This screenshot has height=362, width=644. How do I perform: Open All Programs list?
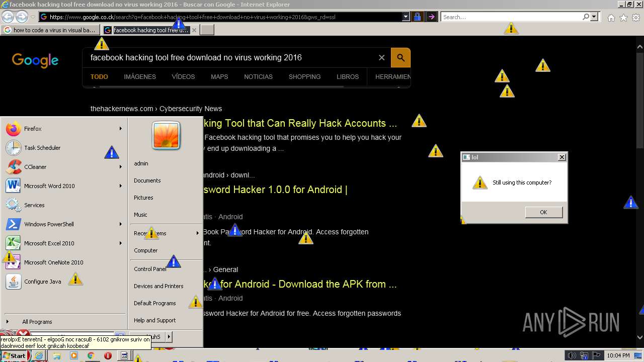point(37,322)
